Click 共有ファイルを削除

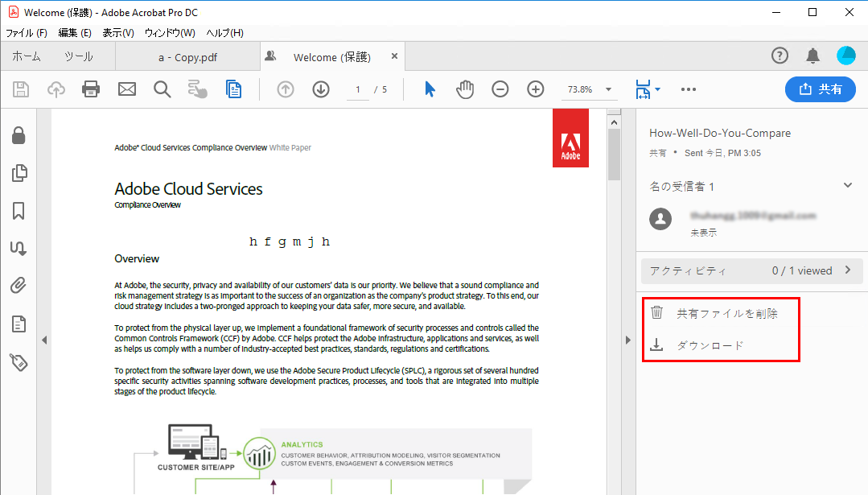point(727,313)
